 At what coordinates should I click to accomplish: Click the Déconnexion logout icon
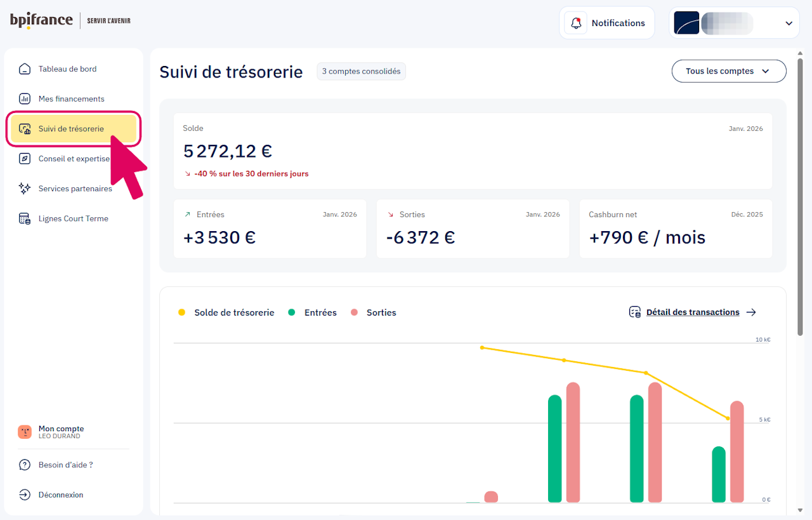[25, 495]
